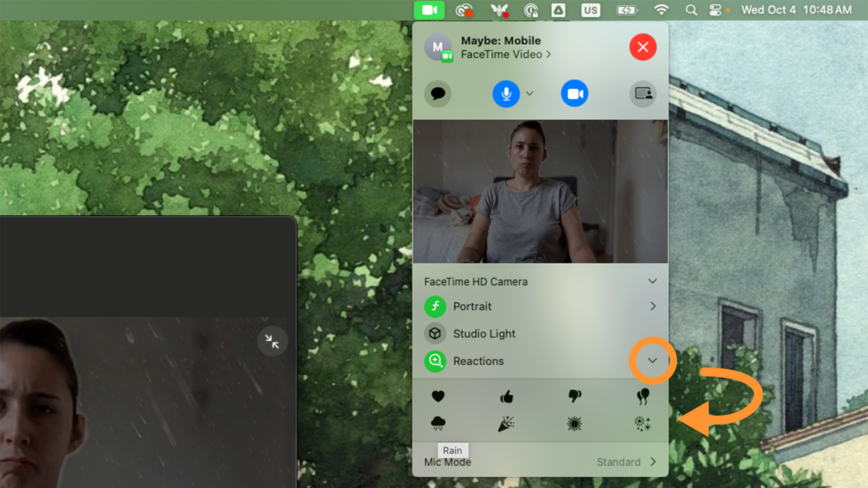Shrink the picture-in-picture video window
The width and height of the screenshot is (868, 488).
272,341
